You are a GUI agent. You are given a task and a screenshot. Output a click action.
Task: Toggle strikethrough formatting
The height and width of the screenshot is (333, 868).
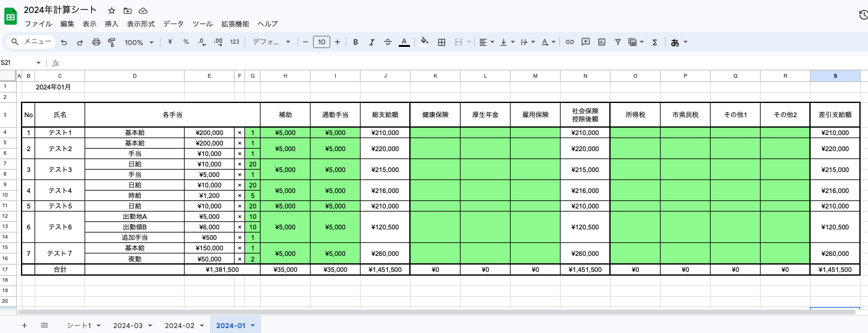(x=388, y=43)
